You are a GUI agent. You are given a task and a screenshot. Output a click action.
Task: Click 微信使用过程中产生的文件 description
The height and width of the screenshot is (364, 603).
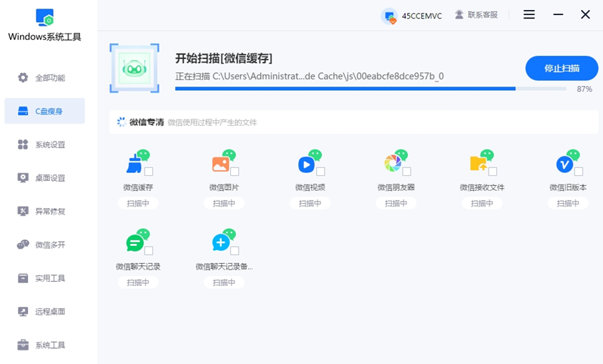pyautogui.click(x=212, y=122)
